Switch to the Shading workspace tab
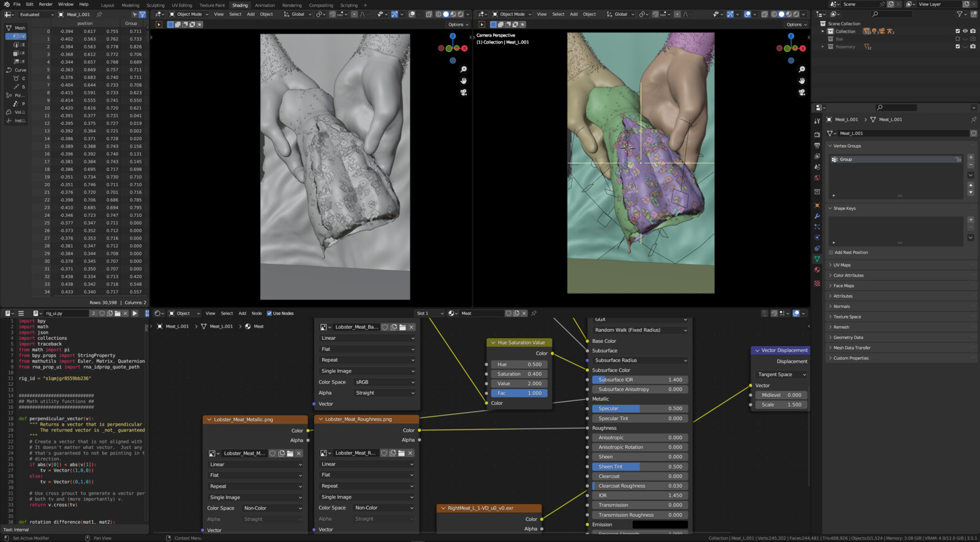This screenshot has width=980, height=542. click(x=239, y=5)
